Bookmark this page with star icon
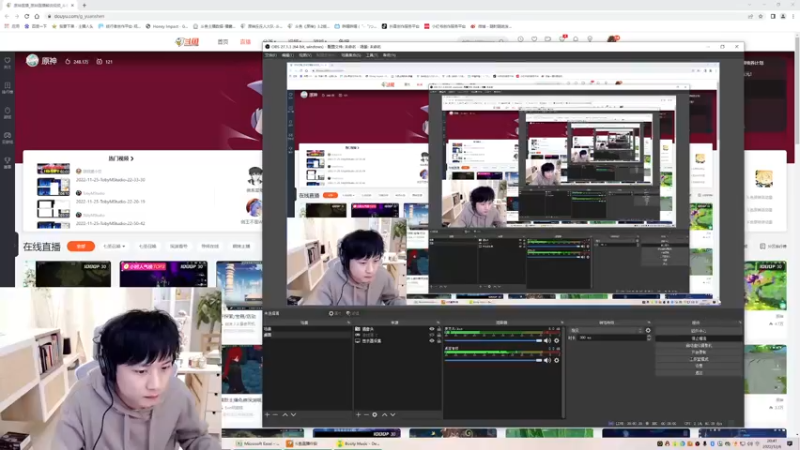This screenshot has height=450, width=800. 760,16
